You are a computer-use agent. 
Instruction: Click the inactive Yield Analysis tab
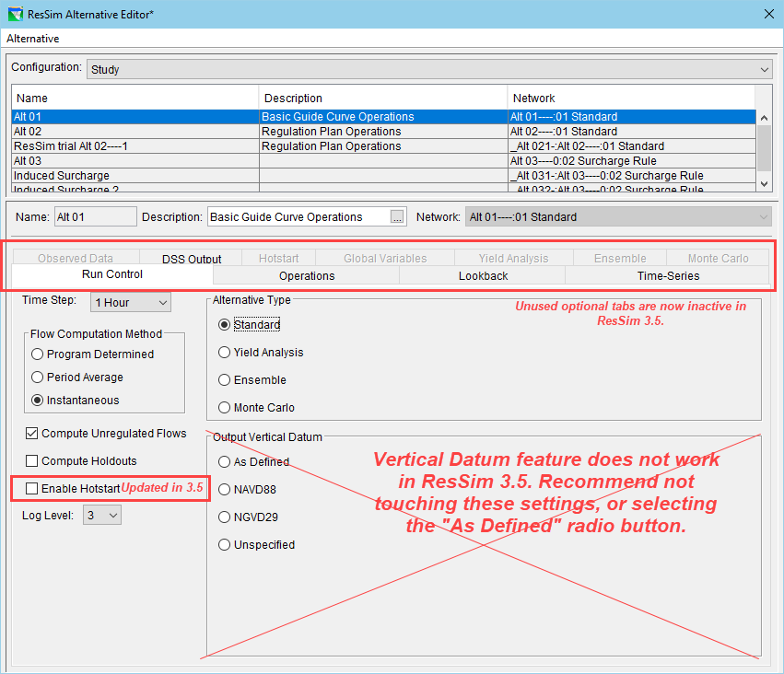point(513,258)
